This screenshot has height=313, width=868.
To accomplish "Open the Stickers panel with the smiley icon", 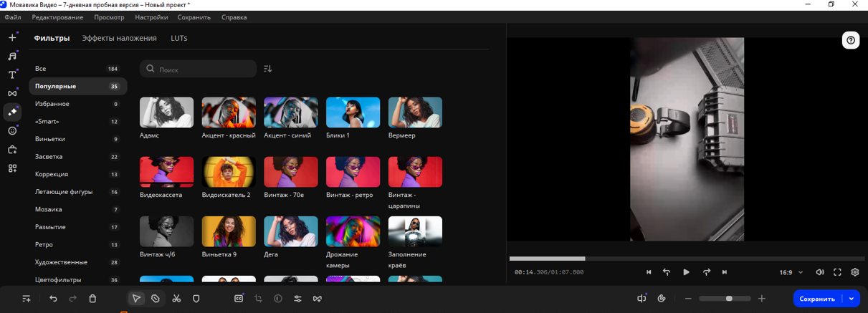I will (12, 131).
